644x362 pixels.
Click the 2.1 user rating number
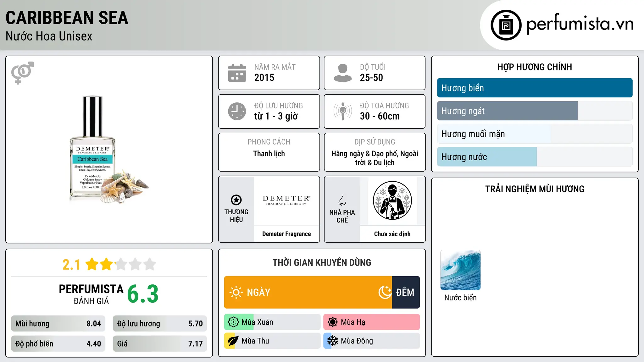click(x=71, y=265)
